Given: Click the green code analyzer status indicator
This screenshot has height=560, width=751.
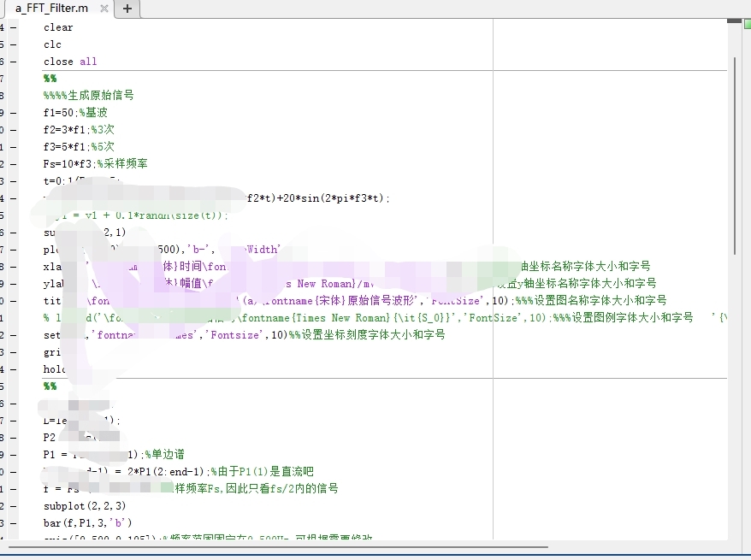Looking at the screenshot, I should (748, 25).
